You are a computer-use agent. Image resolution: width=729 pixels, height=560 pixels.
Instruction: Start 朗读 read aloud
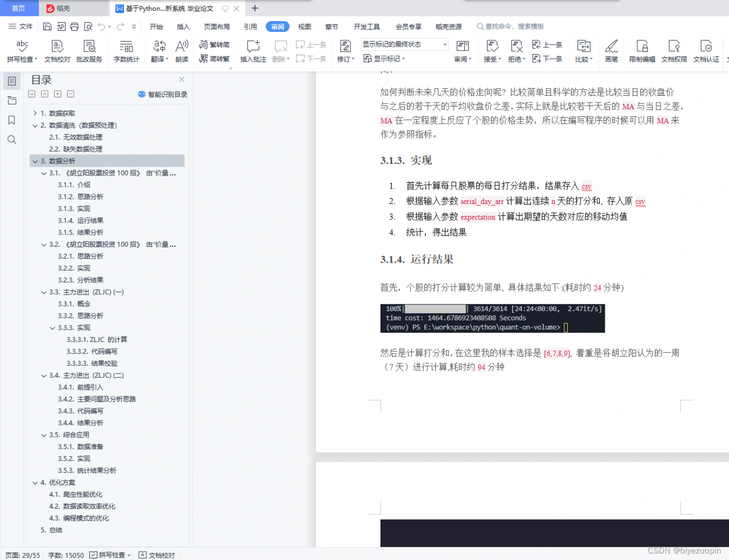(x=181, y=50)
